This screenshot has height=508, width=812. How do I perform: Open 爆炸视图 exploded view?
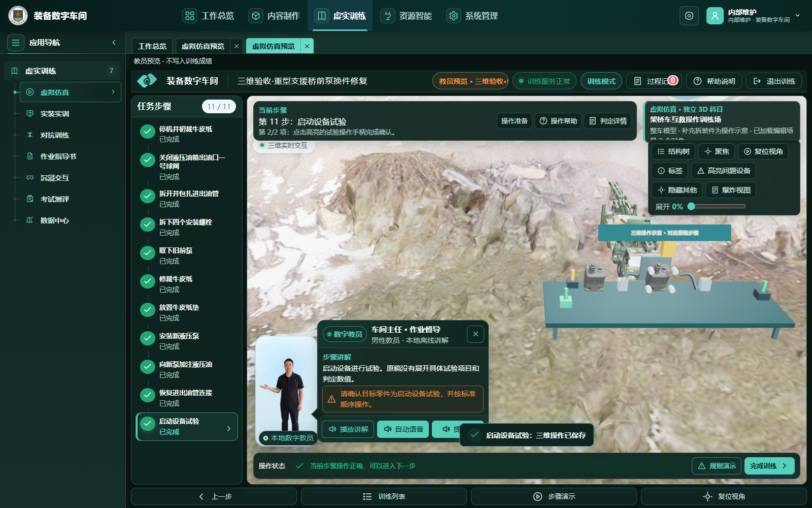click(x=731, y=190)
